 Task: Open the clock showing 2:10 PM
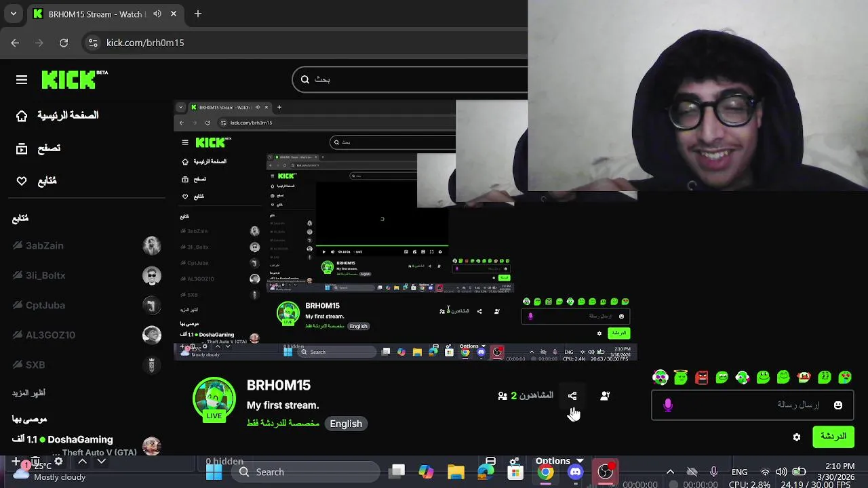pos(840,466)
